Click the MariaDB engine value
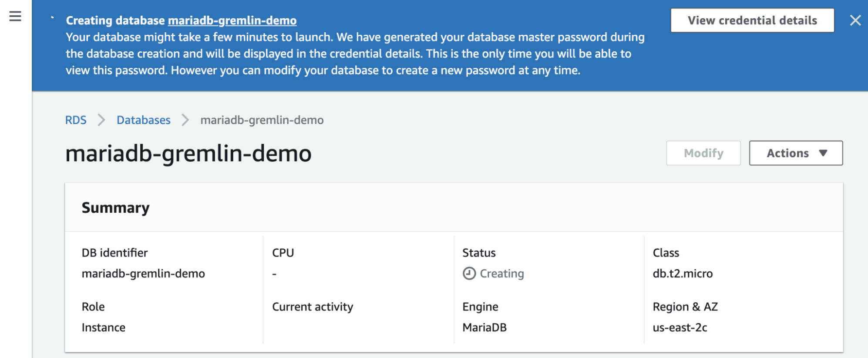868x358 pixels. [x=484, y=328]
